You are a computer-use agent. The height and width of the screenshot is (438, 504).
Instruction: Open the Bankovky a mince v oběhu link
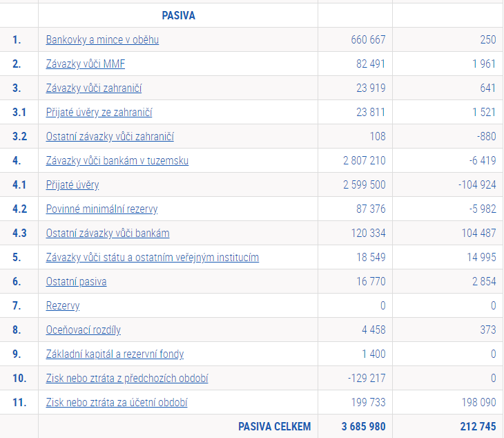point(102,40)
